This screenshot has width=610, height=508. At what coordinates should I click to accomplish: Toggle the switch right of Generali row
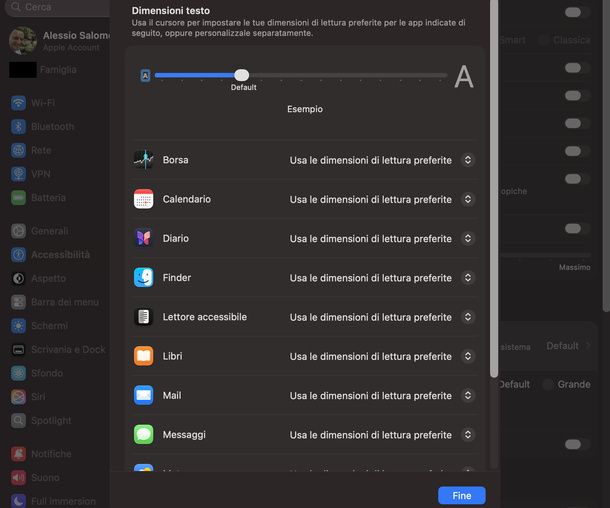coord(577,229)
